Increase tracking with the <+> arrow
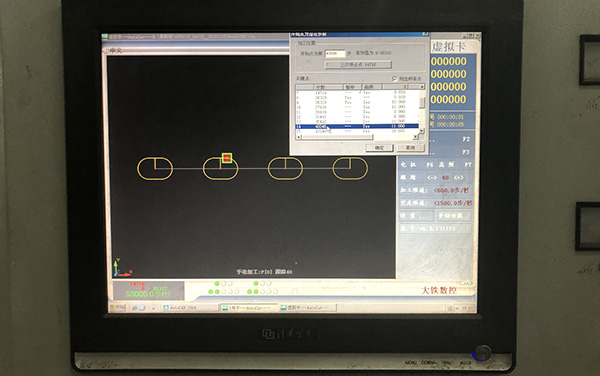Screen dimensions: 600x376 click(x=458, y=177)
